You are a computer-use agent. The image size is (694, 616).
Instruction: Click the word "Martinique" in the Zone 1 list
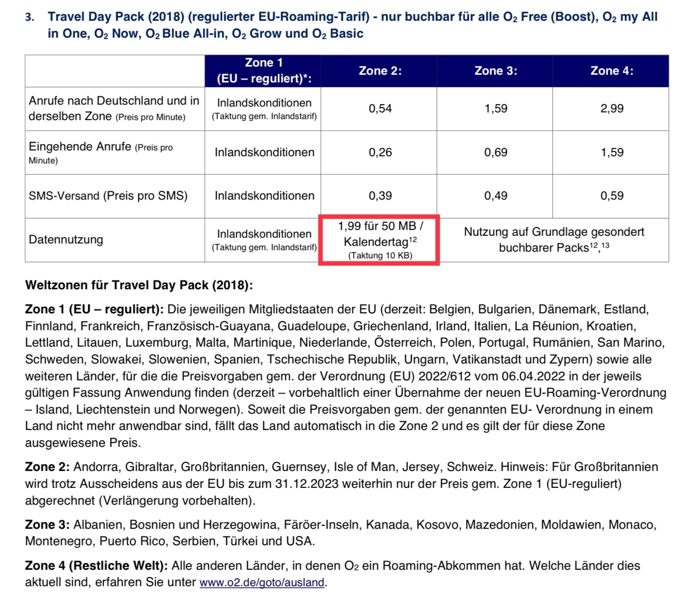point(262,343)
